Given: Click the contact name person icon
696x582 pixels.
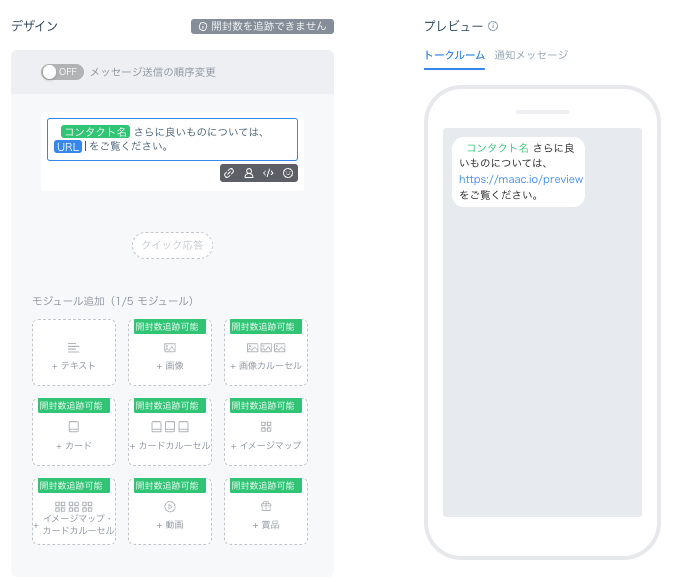Looking at the screenshot, I should (248, 173).
